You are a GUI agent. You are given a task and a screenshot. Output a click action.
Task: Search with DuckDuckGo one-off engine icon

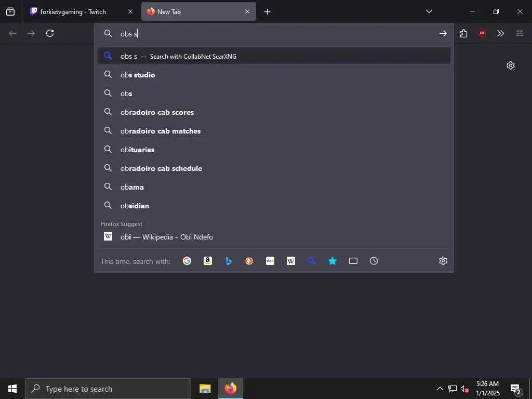coord(249,261)
